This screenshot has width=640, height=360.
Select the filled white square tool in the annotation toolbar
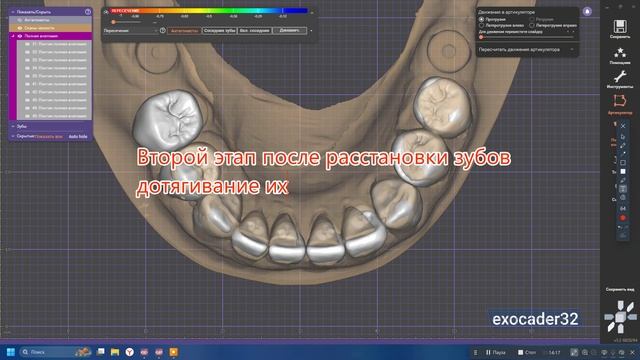[623, 171]
